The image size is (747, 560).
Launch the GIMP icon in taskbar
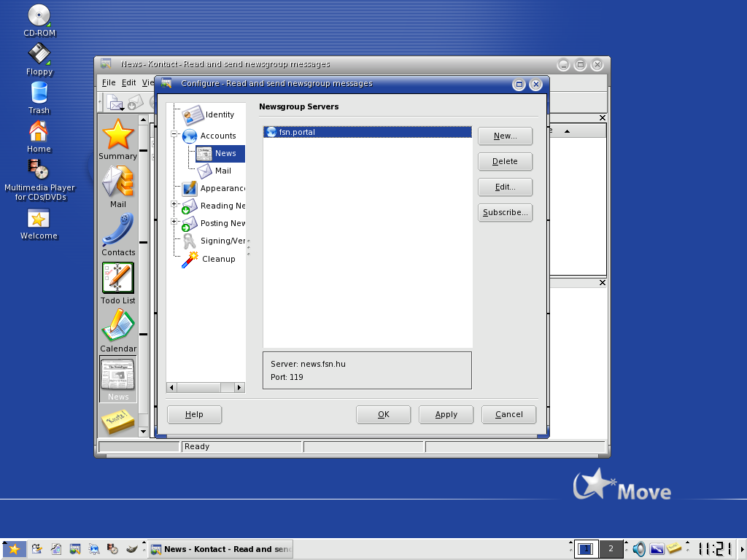point(131,549)
